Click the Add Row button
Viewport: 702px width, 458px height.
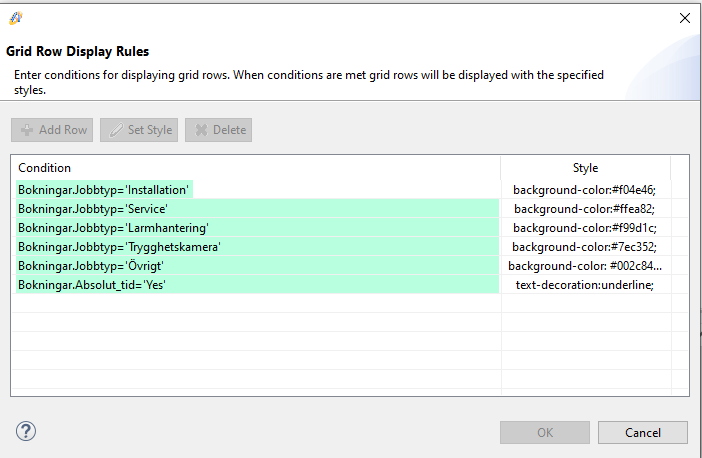point(52,130)
